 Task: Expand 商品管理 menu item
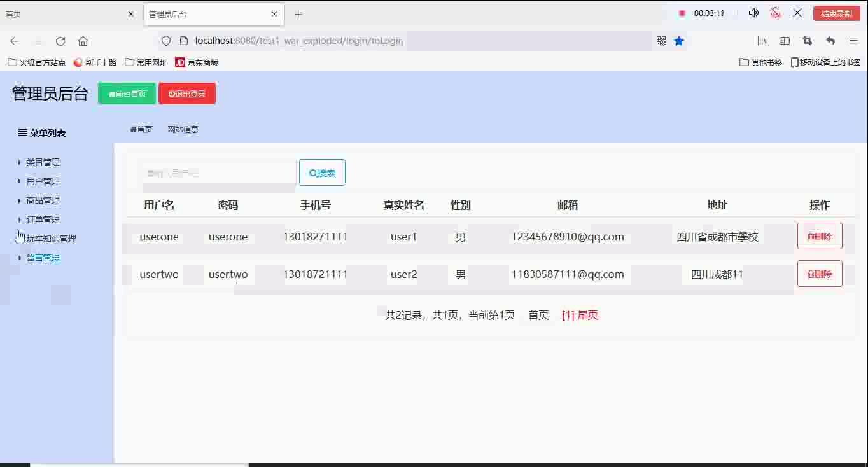[43, 200]
